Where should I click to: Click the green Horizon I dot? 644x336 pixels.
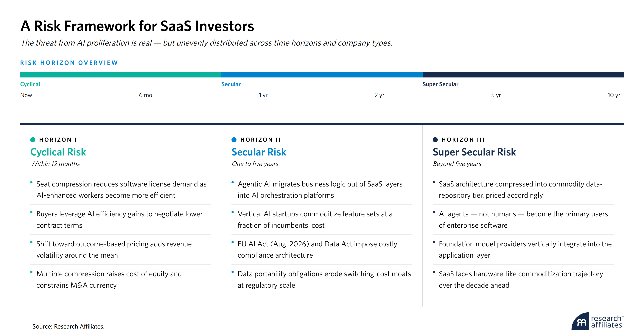click(x=33, y=140)
